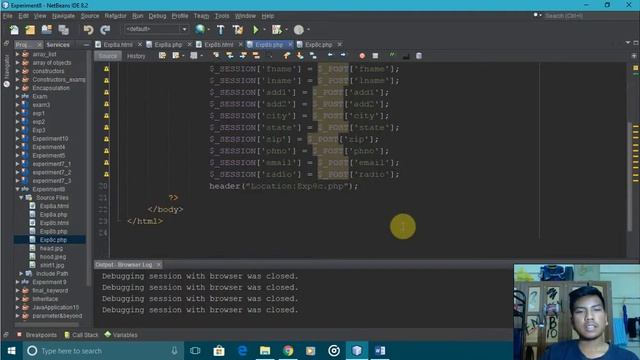The height and width of the screenshot is (360, 640).
Task: Switch to the Exp8c.php editor tab
Action: (318, 44)
